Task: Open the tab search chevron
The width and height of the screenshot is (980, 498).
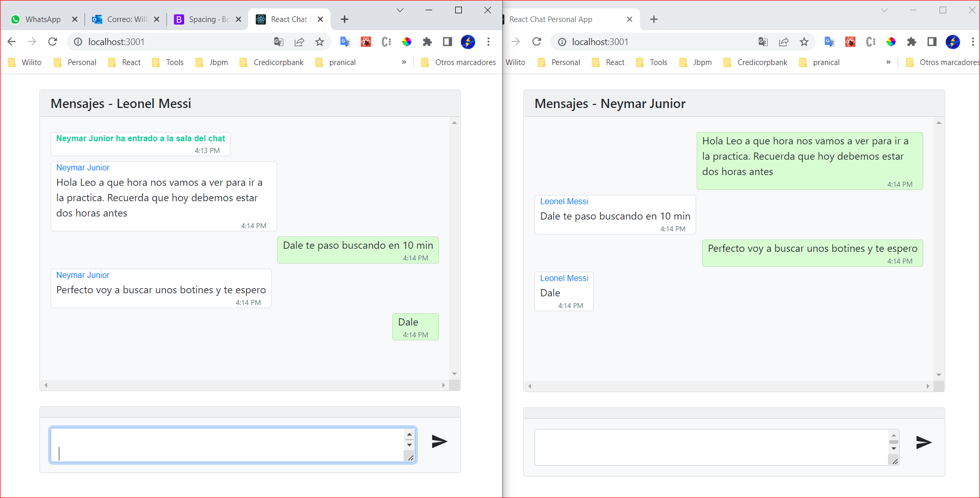Action: click(400, 10)
